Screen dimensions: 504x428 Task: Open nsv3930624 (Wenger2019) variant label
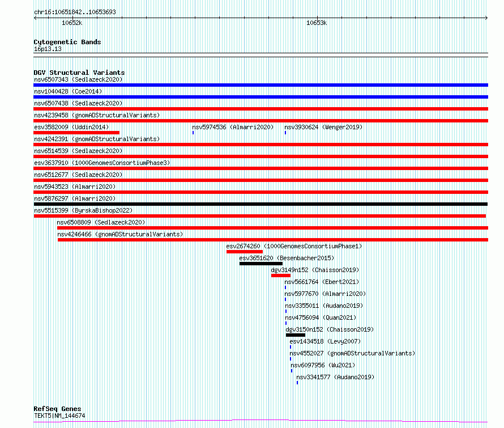pyautogui.click(x=323, y=127)
